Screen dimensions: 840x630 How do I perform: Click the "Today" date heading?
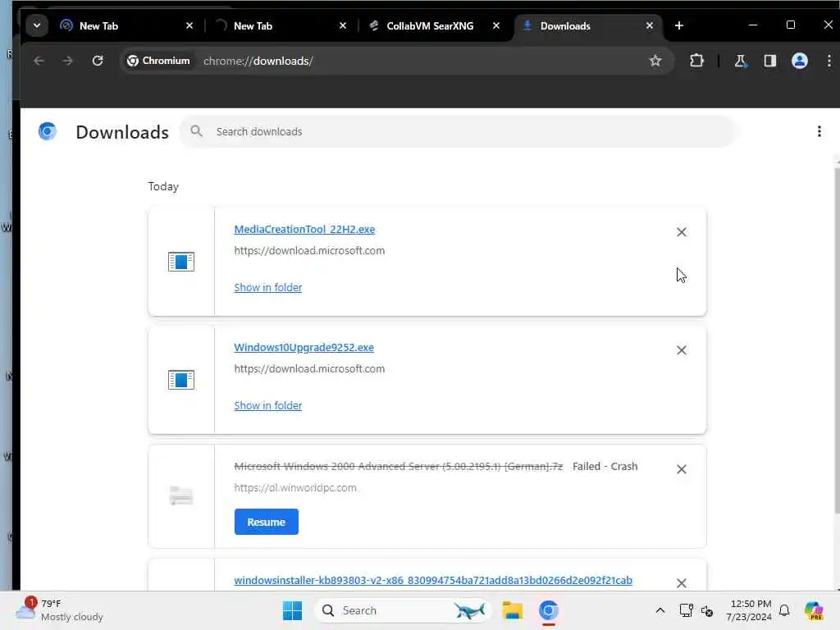click(x=163, y=186)
